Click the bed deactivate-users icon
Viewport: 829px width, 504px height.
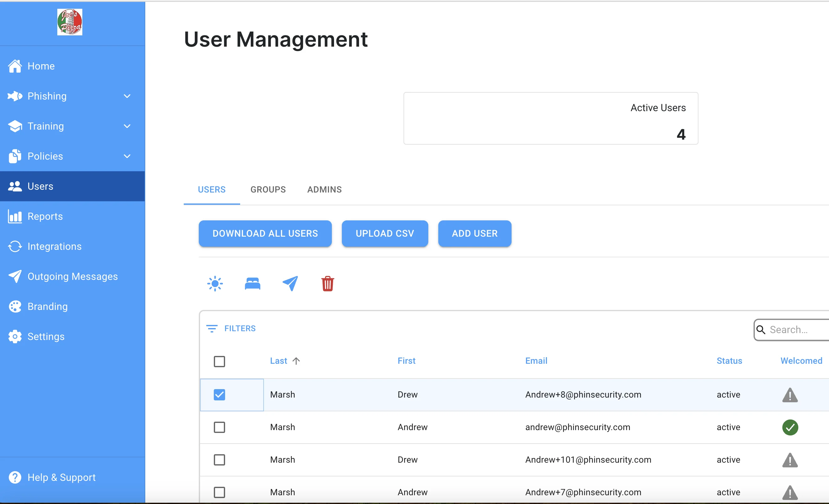(x=252, y=284)
